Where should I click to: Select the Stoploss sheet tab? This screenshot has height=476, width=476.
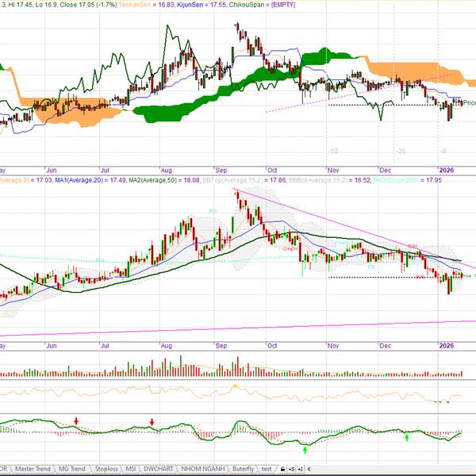pyautogui.click(x=106, y=469)
